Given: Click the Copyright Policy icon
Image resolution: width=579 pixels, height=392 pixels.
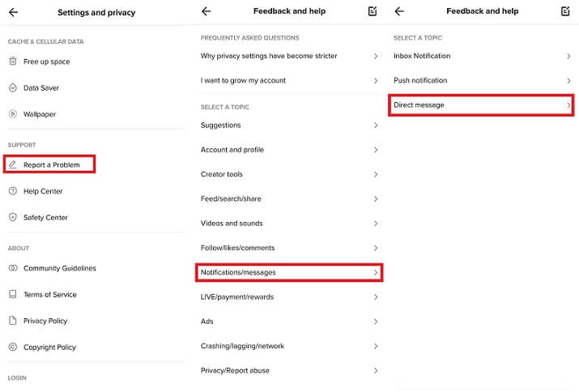Looking at the screenshot, I should (13, 347).
